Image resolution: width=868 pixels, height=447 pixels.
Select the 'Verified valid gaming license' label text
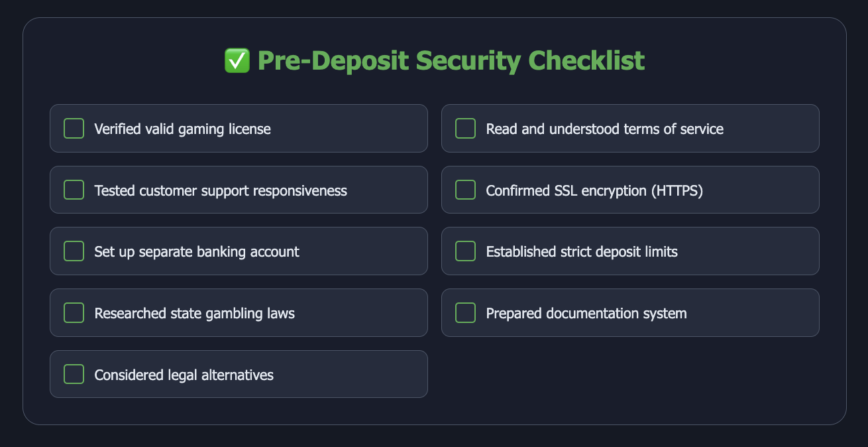pos(183,129)
